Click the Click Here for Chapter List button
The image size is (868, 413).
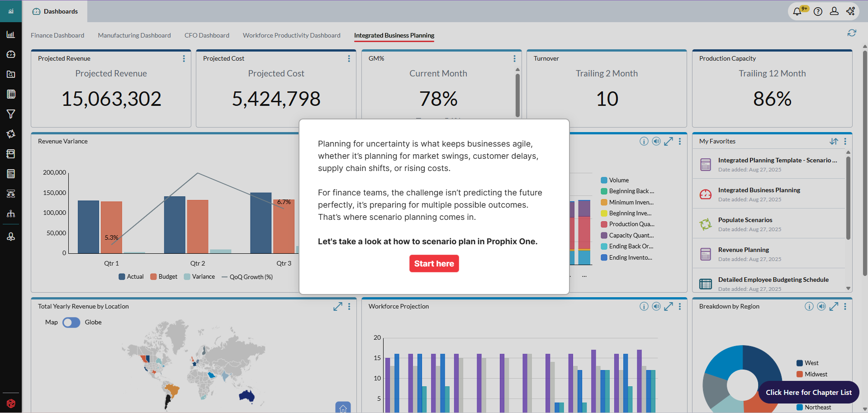[x=808, y=393]
